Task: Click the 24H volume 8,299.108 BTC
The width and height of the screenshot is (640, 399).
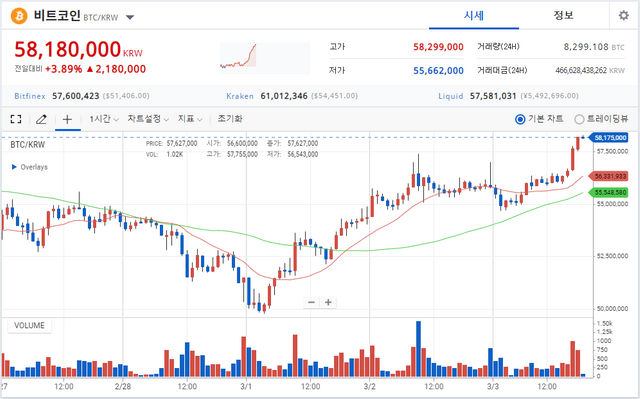Action: 594,47
